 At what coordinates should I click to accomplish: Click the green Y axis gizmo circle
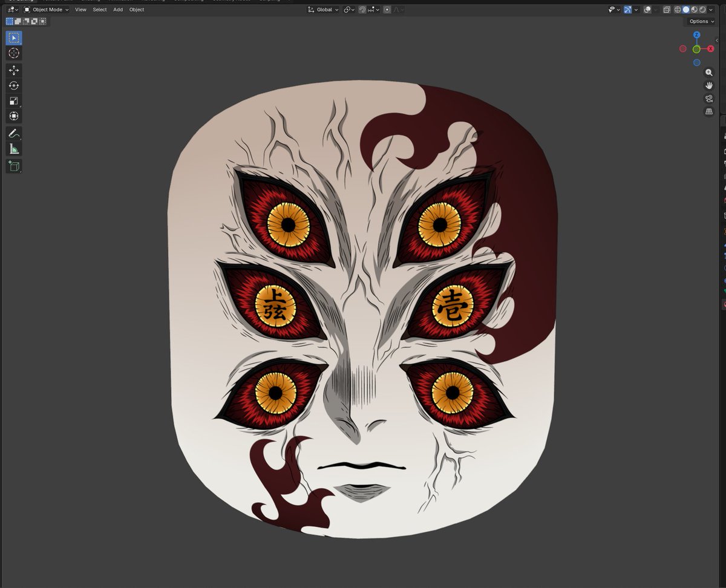(x=696, y=49)
